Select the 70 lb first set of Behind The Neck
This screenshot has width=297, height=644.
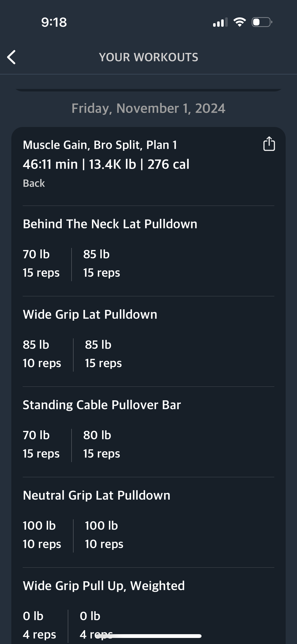[41, 264]
